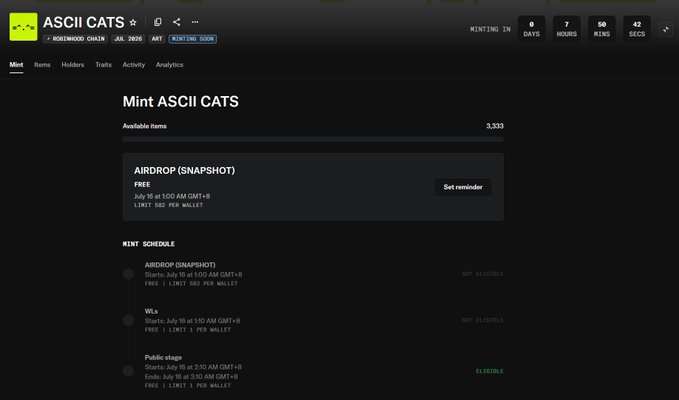Click the Set reminder button
The width and height of the screenshot is (679, 400).
point(463,187)
